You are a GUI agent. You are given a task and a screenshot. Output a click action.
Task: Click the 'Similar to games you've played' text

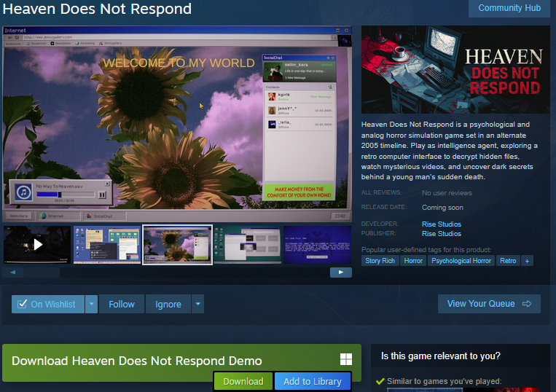[445, 381]
